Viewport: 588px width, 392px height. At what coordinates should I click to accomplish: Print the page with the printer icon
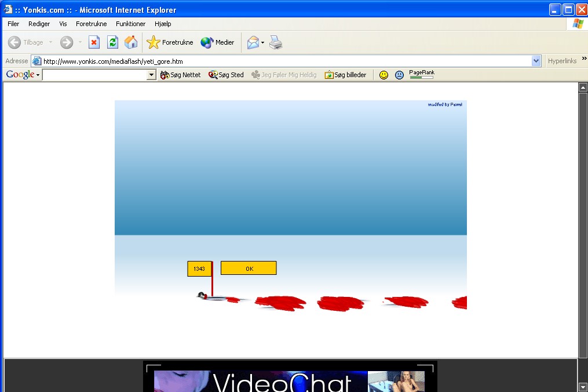tap(276, 42)
